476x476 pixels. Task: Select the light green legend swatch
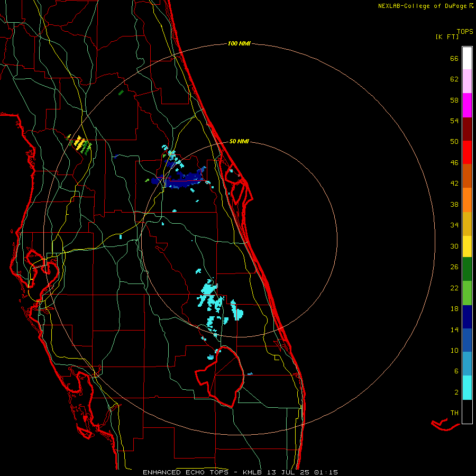pyautogui.click(x=467, y=292)
